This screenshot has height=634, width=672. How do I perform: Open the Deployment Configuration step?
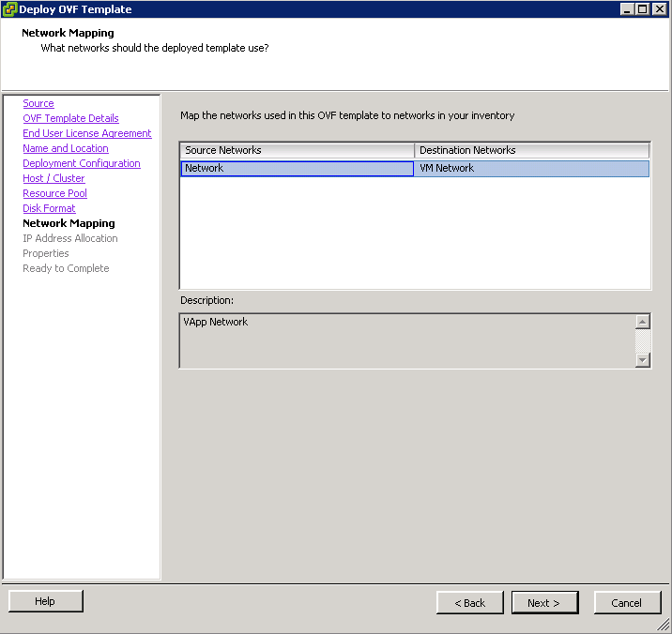(81, 163)
